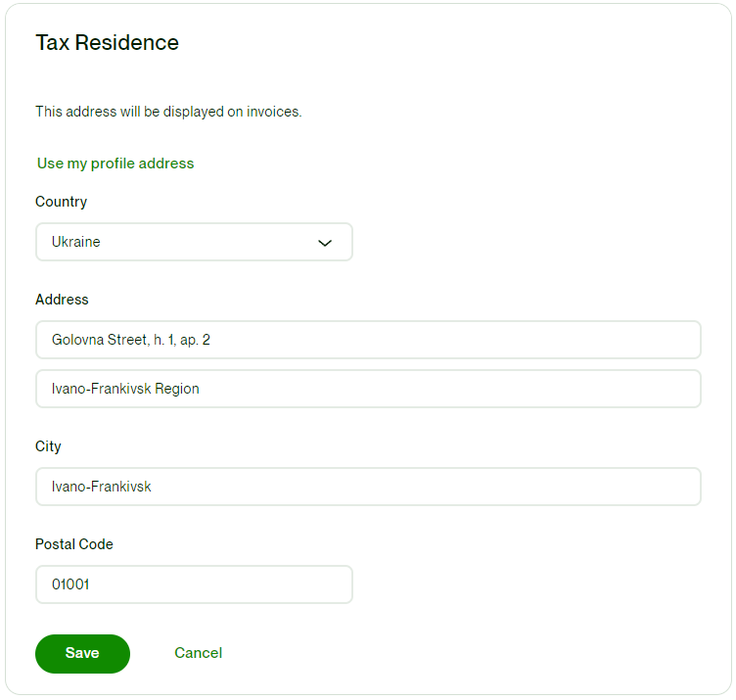736x700 pixels.
Task: Focus the City input field
Action: 368,487
